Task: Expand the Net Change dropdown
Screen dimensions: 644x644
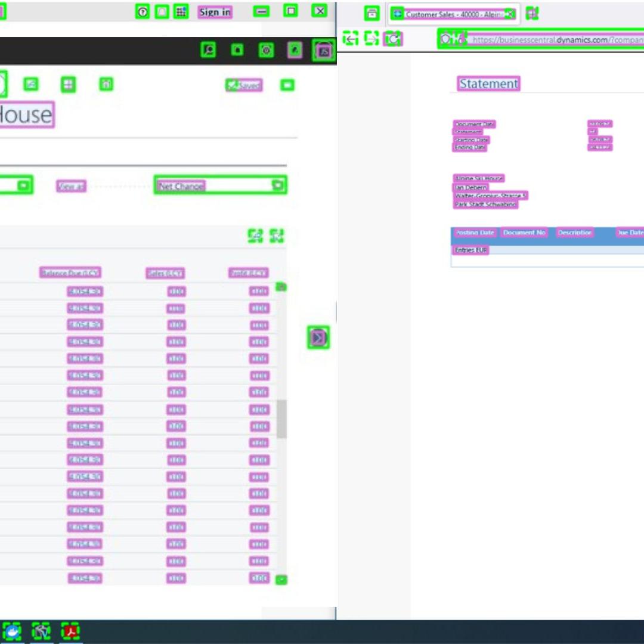Action: click(x=277, y=185)
